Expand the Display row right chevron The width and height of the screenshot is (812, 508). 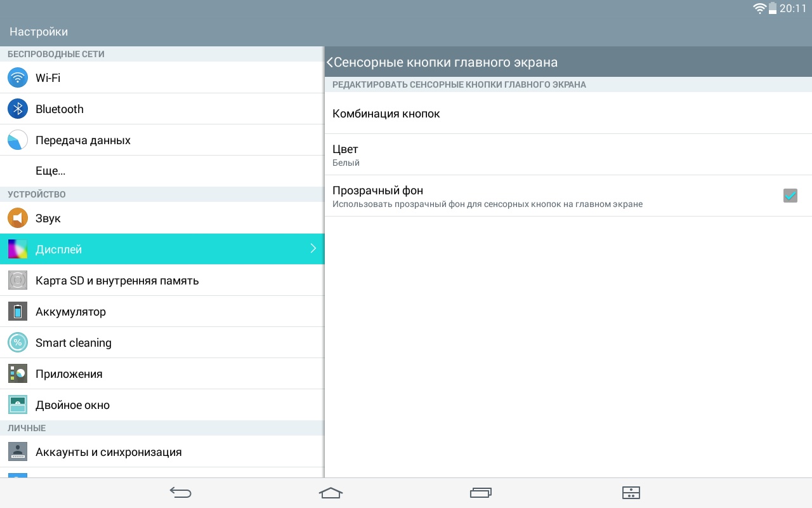tap(313, 249)
